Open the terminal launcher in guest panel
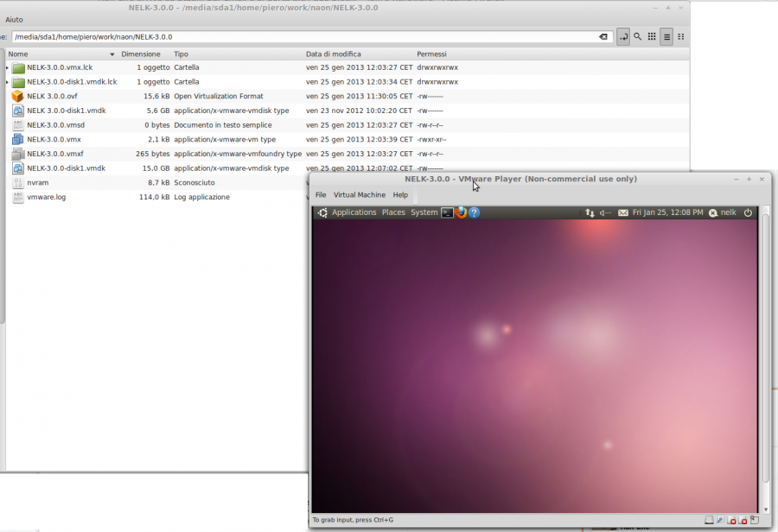 coord(447,212)
